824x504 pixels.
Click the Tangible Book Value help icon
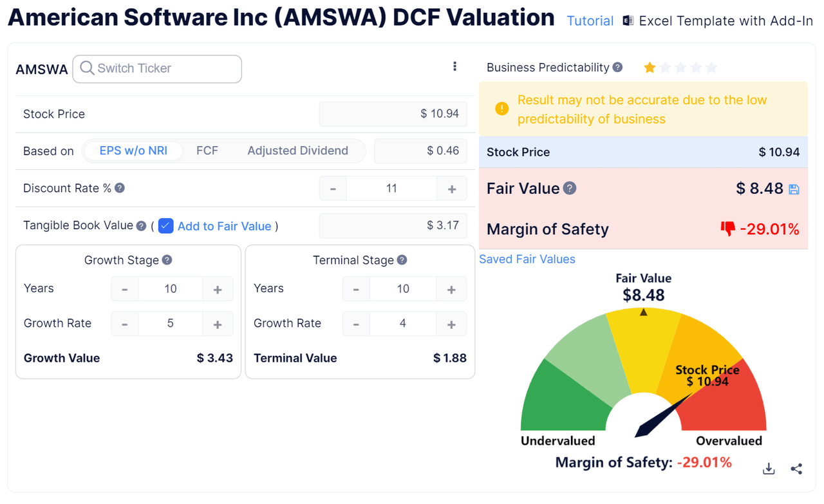[142, 225]
